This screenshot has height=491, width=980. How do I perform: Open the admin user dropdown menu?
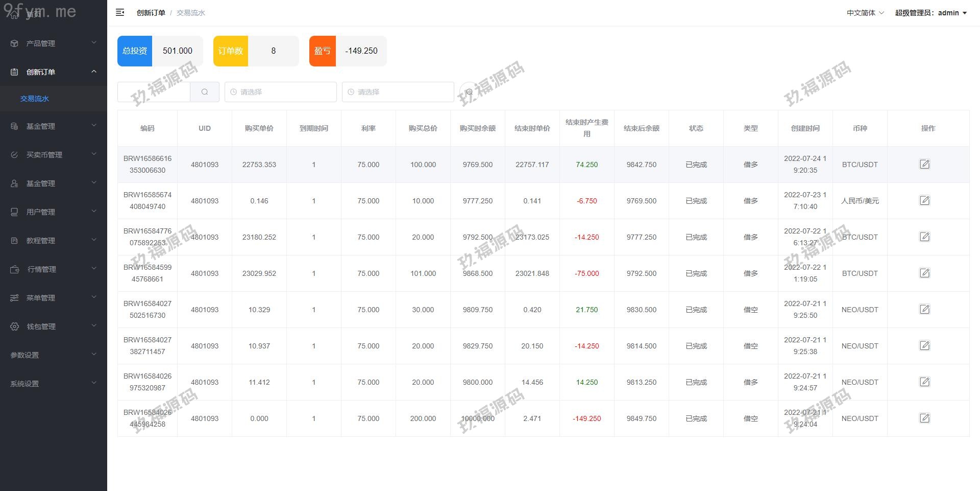tap(930, 13)
